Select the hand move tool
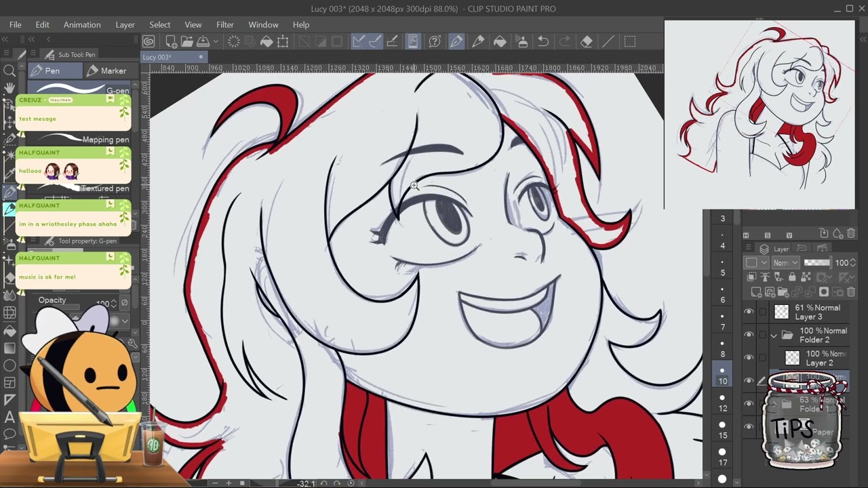The height and width of the screenshot is (488, 868). point(9,87)
